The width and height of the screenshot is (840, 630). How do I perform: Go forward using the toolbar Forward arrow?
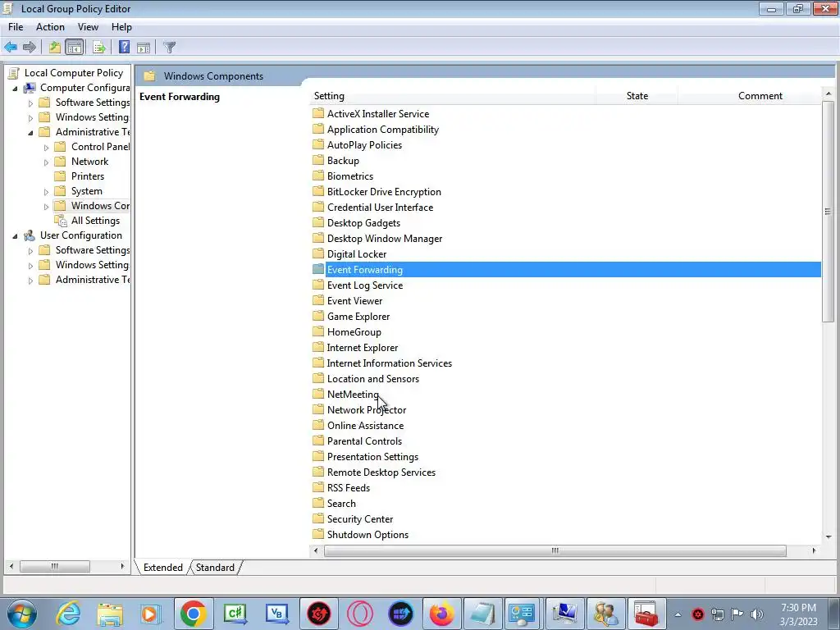tap(30, 47)
